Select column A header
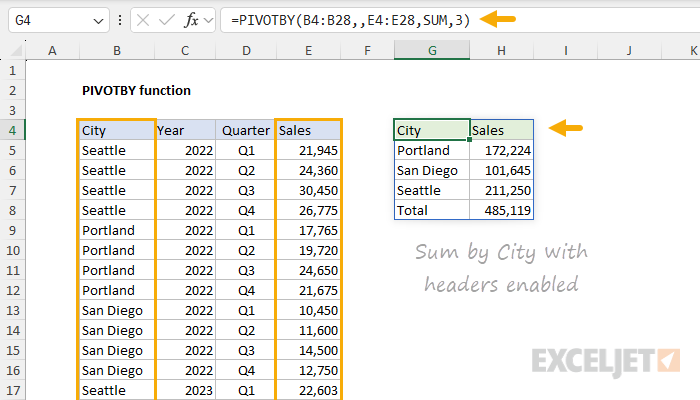Viewport: 700px width, 400px height. 52,50
